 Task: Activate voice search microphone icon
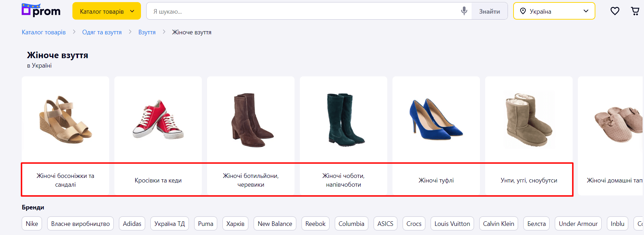464,11
